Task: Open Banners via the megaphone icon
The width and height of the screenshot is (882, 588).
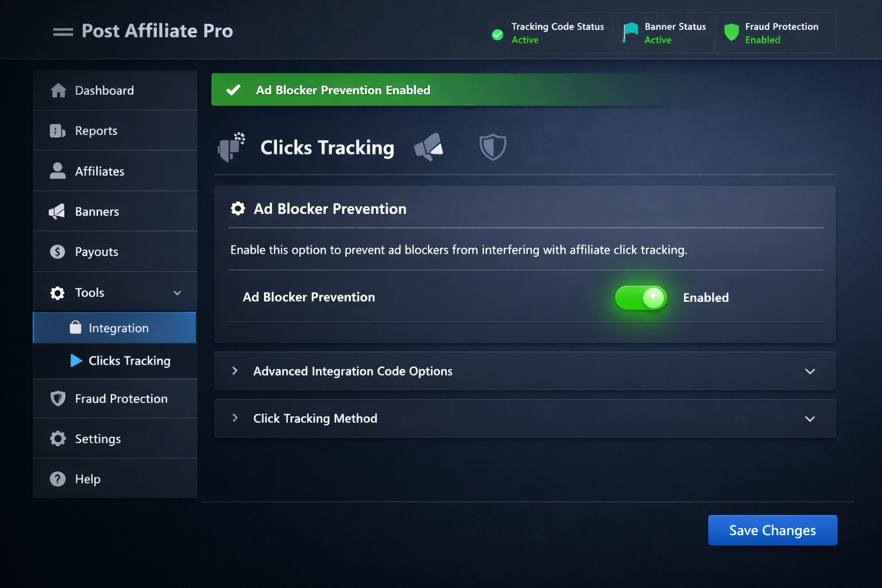Action: point(57,211)
